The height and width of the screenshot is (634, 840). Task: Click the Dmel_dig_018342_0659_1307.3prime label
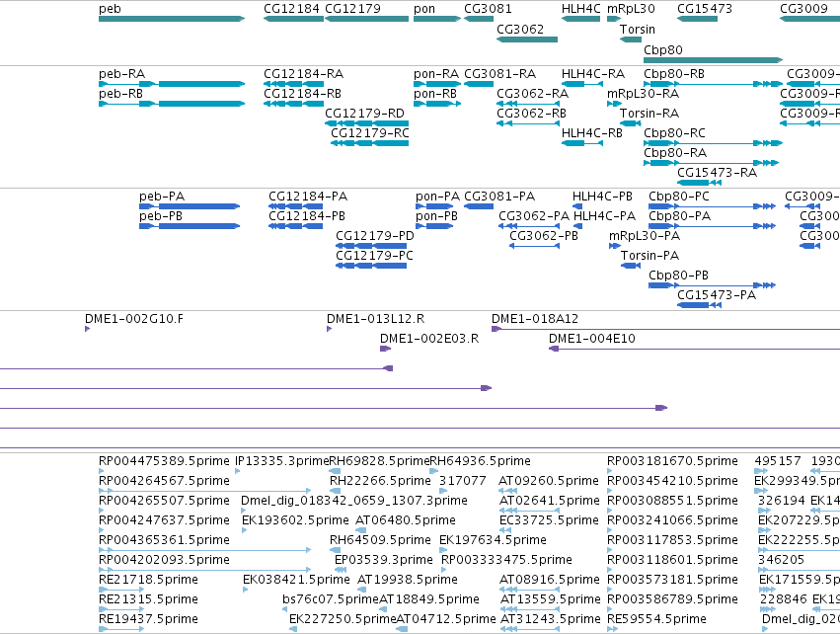tap(354, 501)
